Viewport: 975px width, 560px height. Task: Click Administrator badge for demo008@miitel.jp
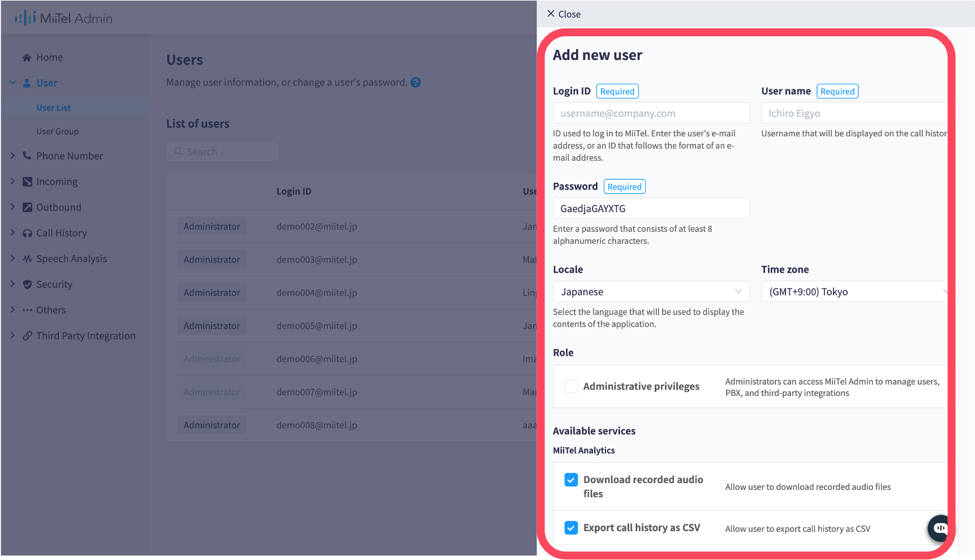point(212,425)
